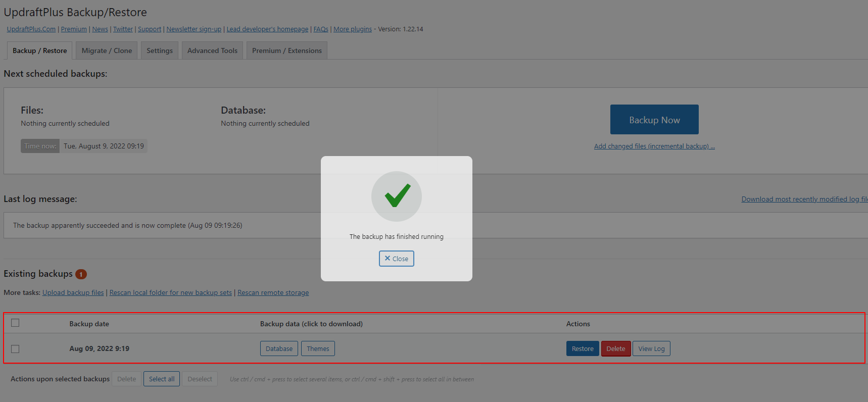Toggle the select-all checkbox in table header
This screenshot has width=868, height=402.
click(x=15, y=323)
